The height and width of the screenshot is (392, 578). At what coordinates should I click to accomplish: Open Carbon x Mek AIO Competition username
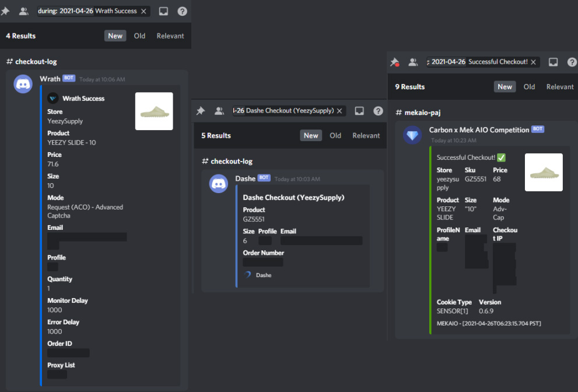(x=479, y=130)
